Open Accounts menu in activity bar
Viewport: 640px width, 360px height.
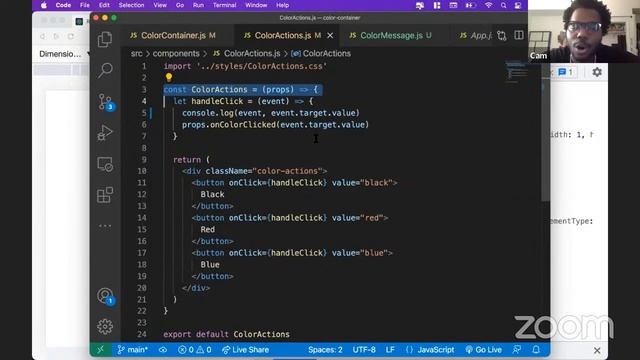click(x=105, y=296)
